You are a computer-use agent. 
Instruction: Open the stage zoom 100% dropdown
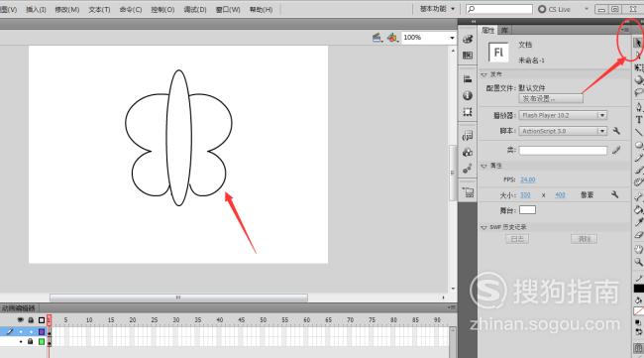[452, 38]
